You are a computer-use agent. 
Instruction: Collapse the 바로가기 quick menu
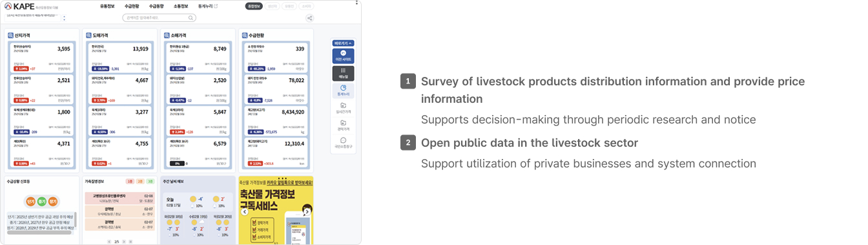click(x=343, y=43)
